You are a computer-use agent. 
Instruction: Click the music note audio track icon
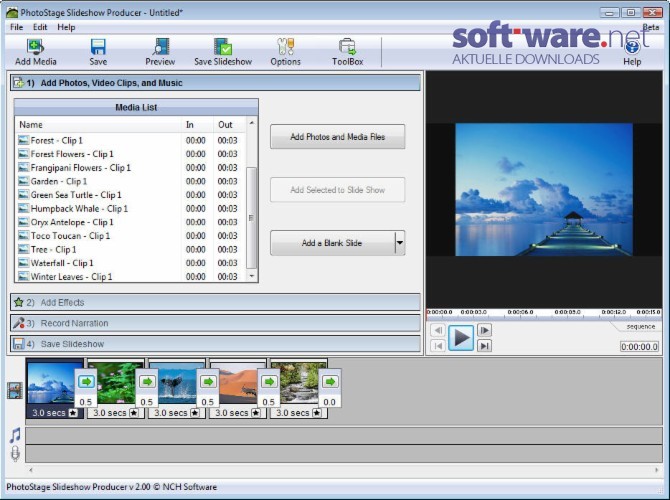[15, 435]
